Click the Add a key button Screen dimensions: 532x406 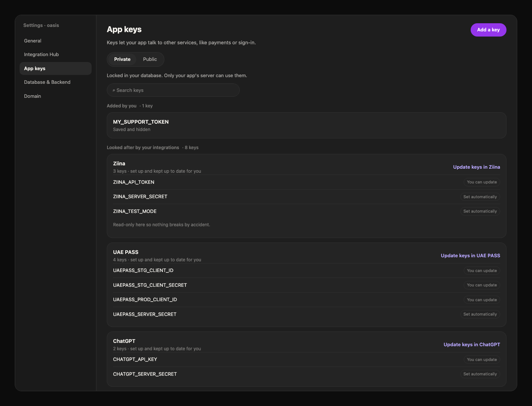pos(488,30)
